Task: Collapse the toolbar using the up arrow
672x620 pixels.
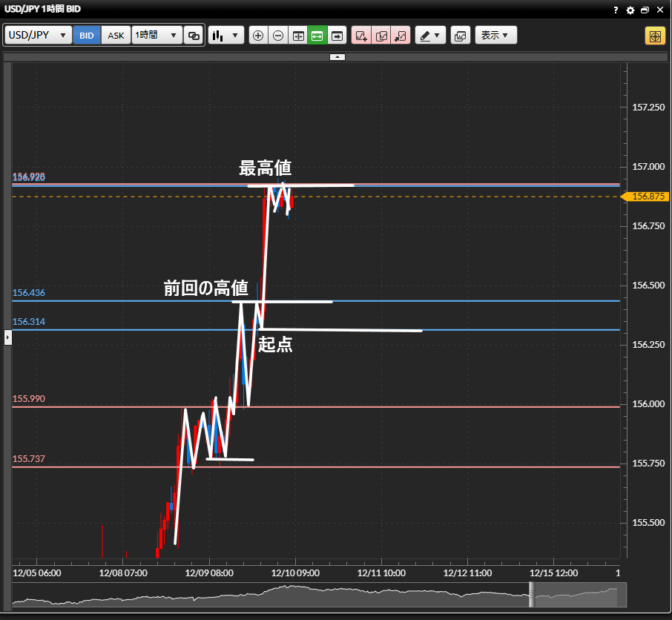Action: coord(337,56)
